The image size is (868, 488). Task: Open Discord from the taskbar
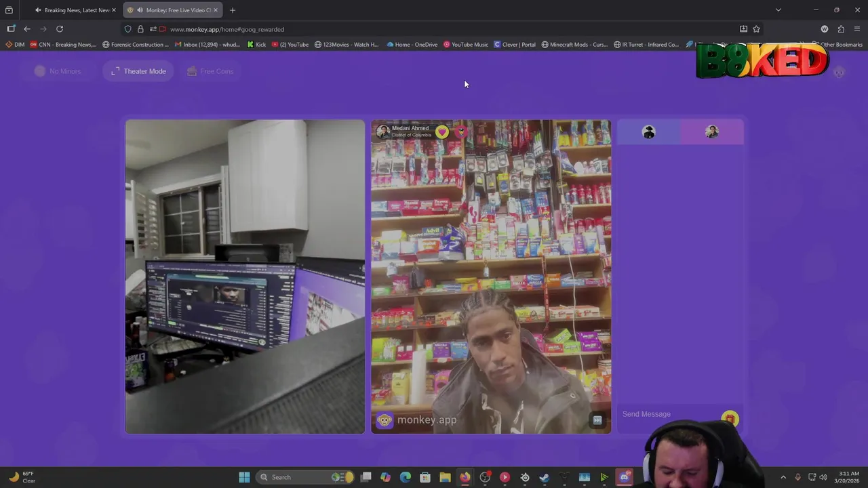pyautogui.click(x=624, y=477)
